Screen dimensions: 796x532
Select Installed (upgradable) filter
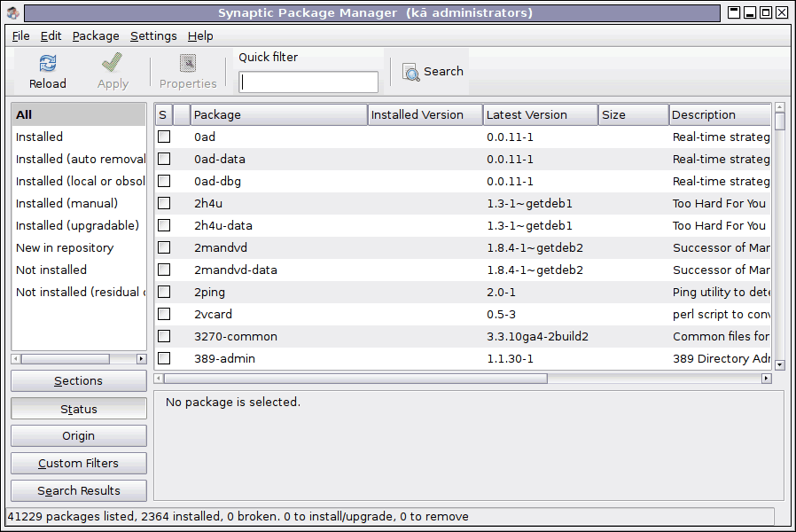(x=79, y=225)
